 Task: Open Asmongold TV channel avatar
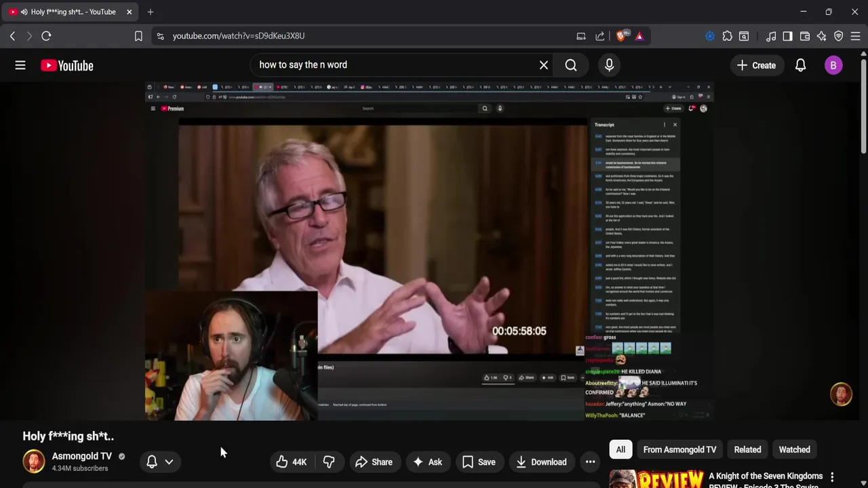pyautogui.click(x=34, y=462)
